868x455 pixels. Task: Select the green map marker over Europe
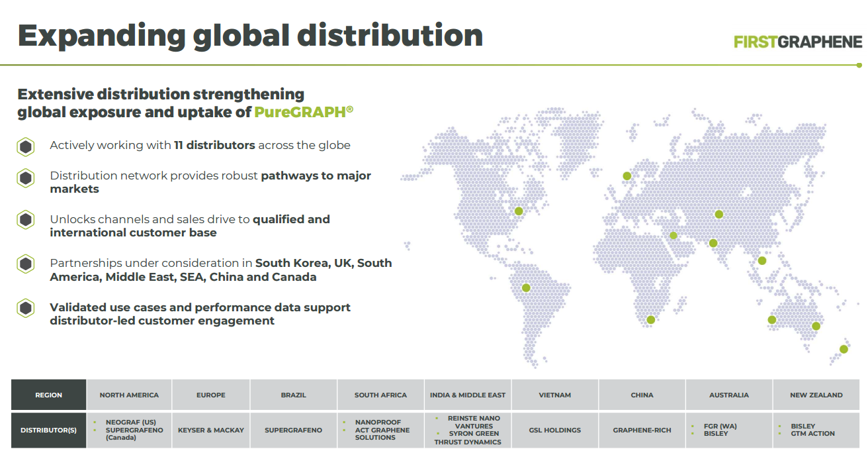627,176
